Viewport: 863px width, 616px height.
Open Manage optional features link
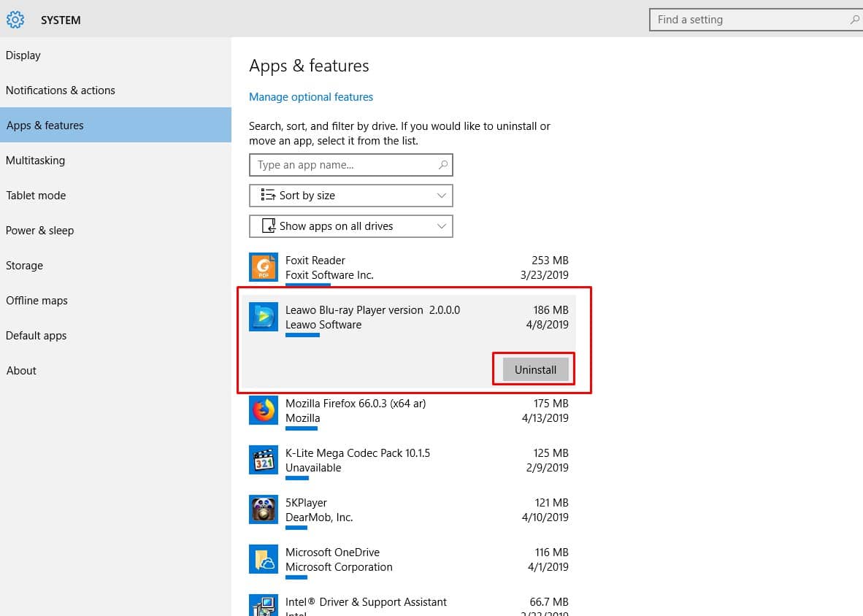(x=311, y=97)
